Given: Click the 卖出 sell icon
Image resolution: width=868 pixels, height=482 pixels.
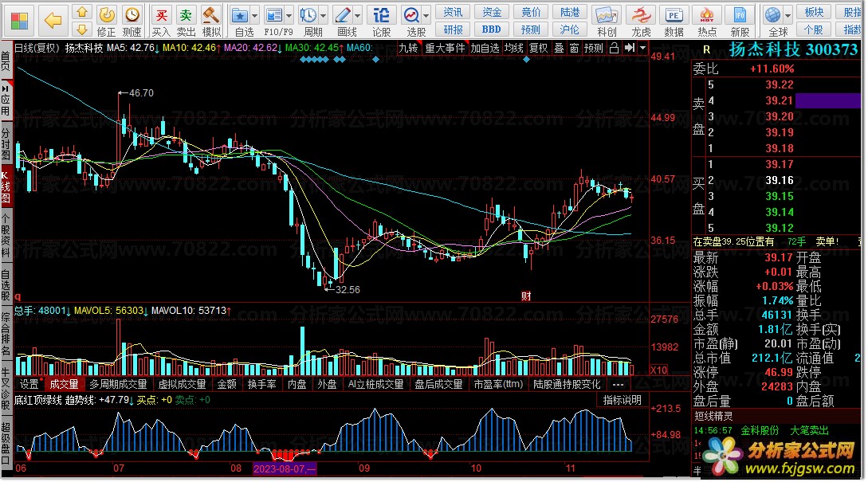Looking at the screenshot, I should [186, 21].
